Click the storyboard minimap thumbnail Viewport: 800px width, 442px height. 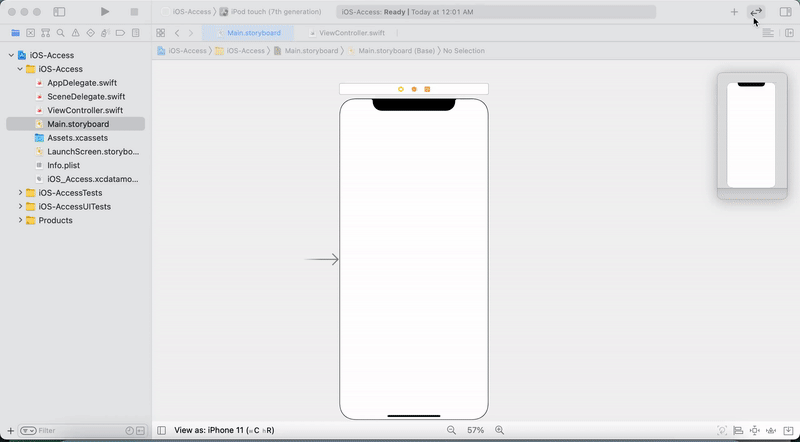(752, 136)
